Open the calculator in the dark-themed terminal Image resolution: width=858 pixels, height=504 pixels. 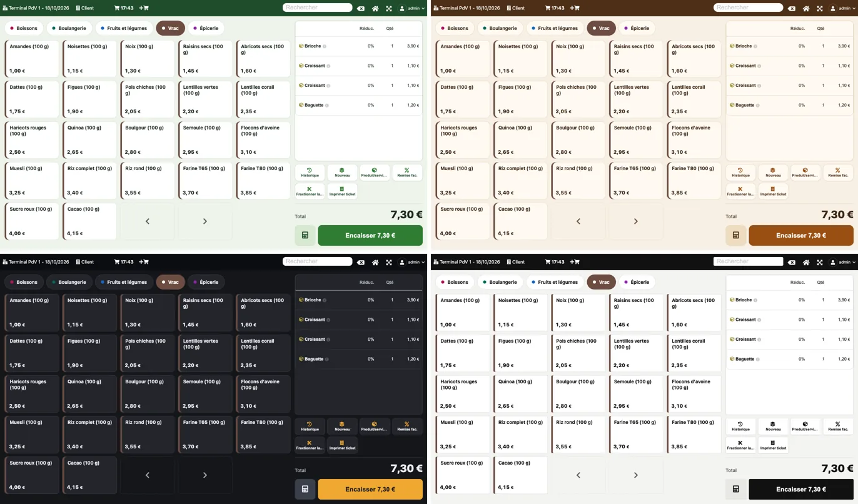pyautogui.click(x=305, y=490)
